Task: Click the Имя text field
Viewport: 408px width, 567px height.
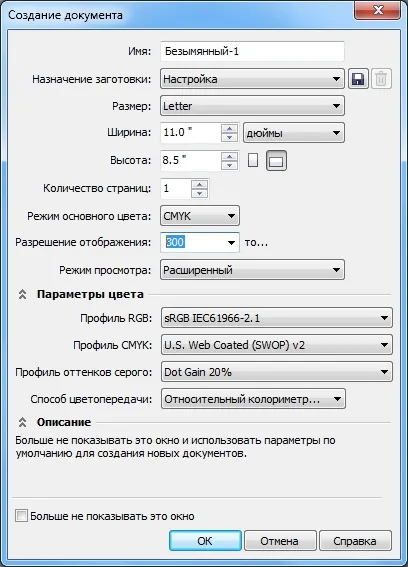Action: 252,51
